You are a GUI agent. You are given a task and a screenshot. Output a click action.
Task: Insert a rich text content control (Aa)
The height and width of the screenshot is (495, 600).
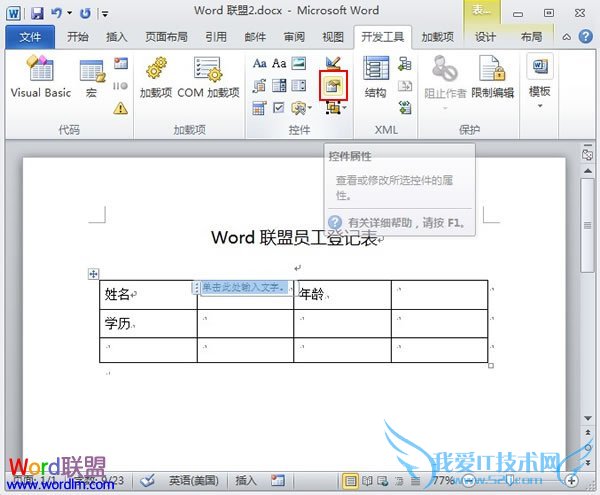[260, 64]
